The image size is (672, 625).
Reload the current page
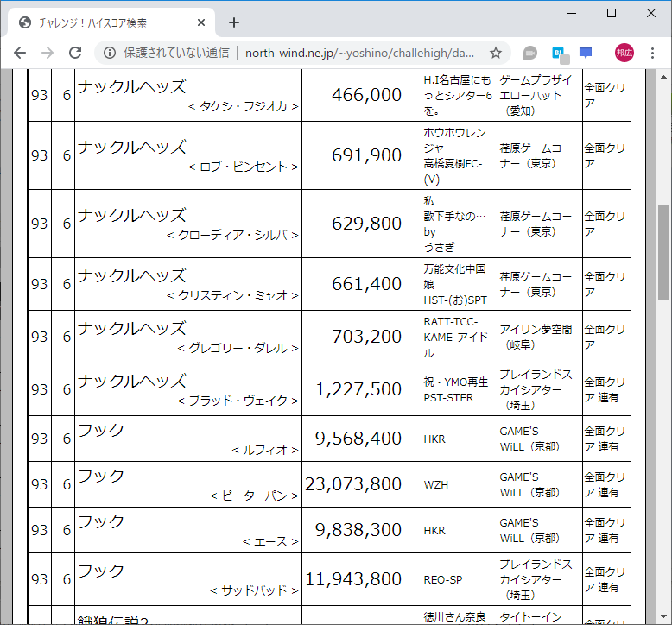click(75, 54)
